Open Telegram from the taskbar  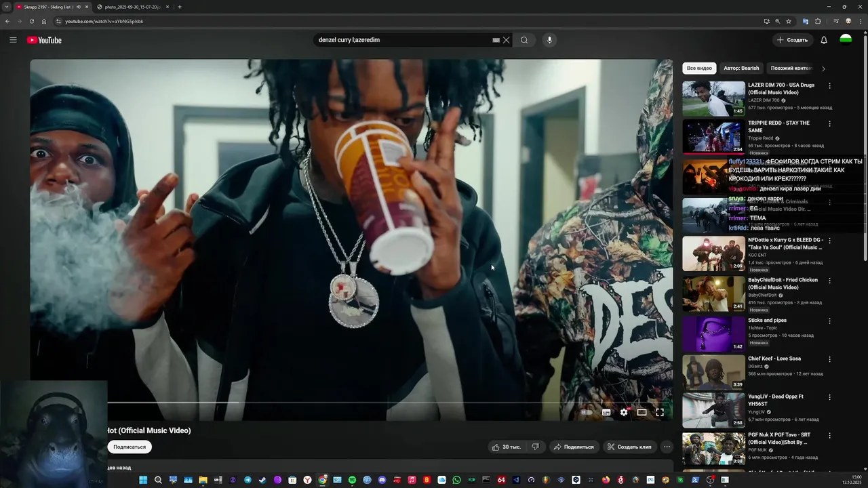pos(248,480)
